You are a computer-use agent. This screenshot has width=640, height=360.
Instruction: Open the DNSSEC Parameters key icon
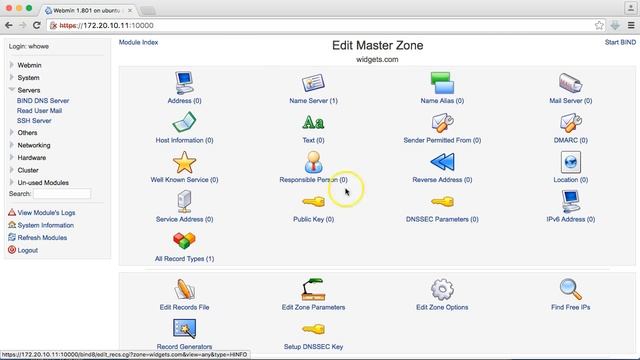click(442, 202)
